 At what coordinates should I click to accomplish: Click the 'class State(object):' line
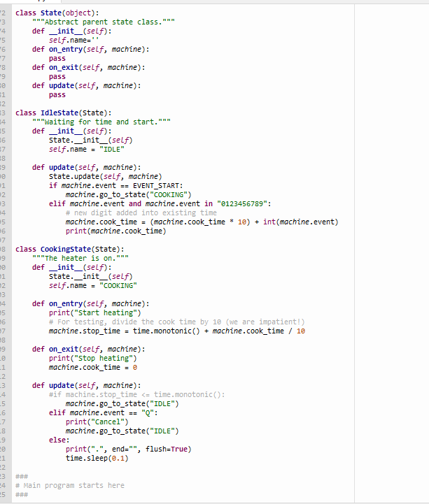57,13
